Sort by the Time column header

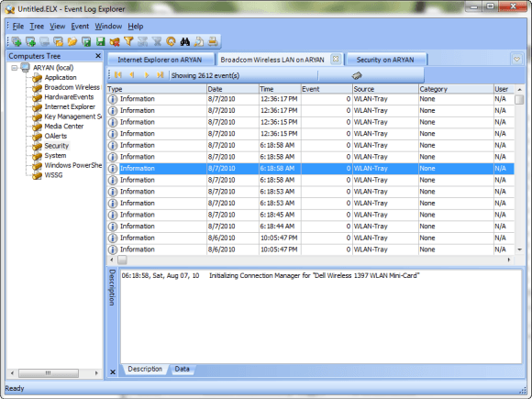[280, 89]
